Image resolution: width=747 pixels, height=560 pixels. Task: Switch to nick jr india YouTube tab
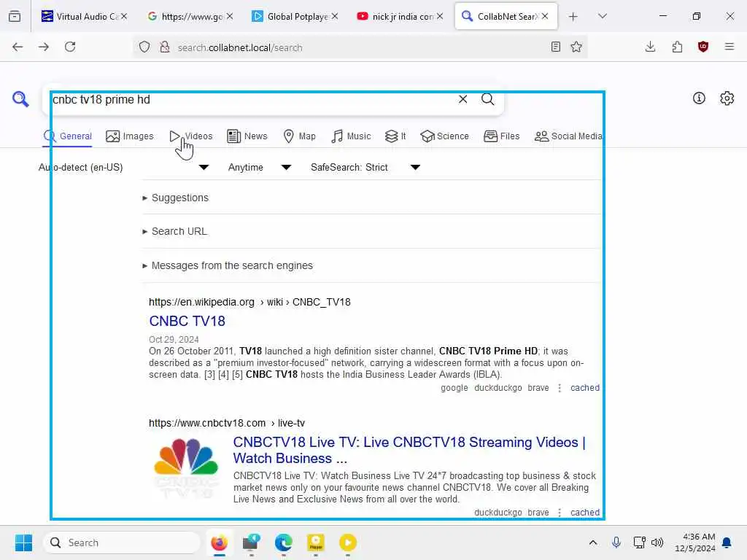[395, 16]
